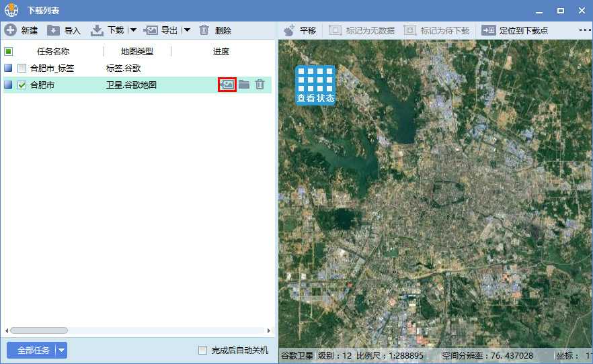
Task: Open the 导入 import folder icon
Action: pos(53,30)
